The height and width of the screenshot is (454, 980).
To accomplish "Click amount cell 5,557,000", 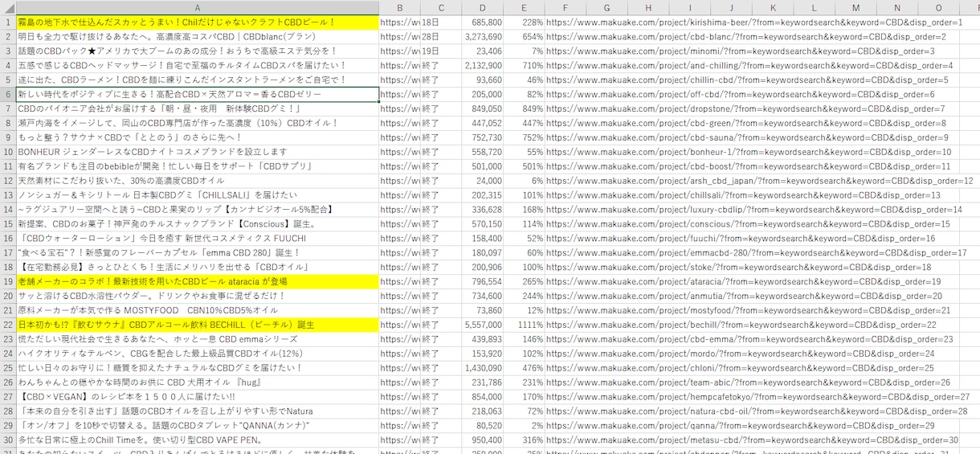I will [x=482, y=325].
